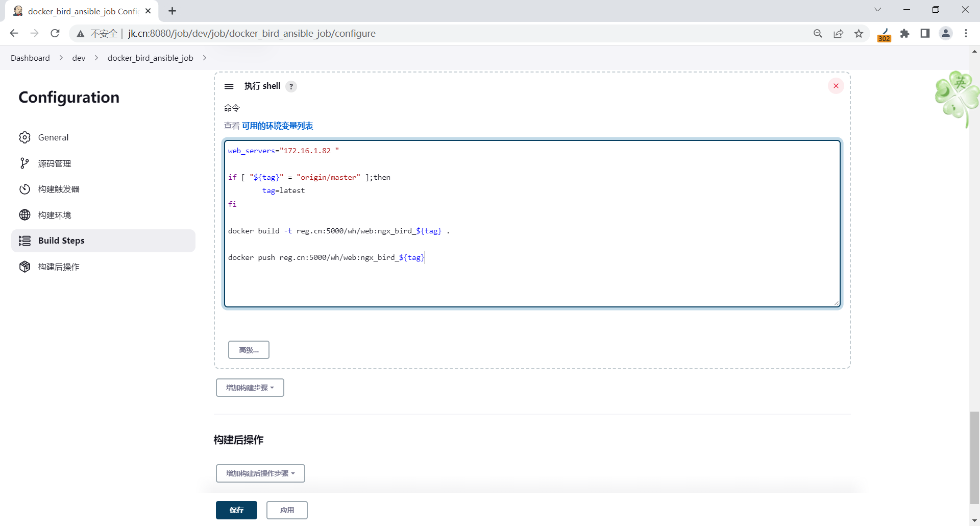
Task: Navigate to Dashboard breadcrumb
Action: (30, 58)
